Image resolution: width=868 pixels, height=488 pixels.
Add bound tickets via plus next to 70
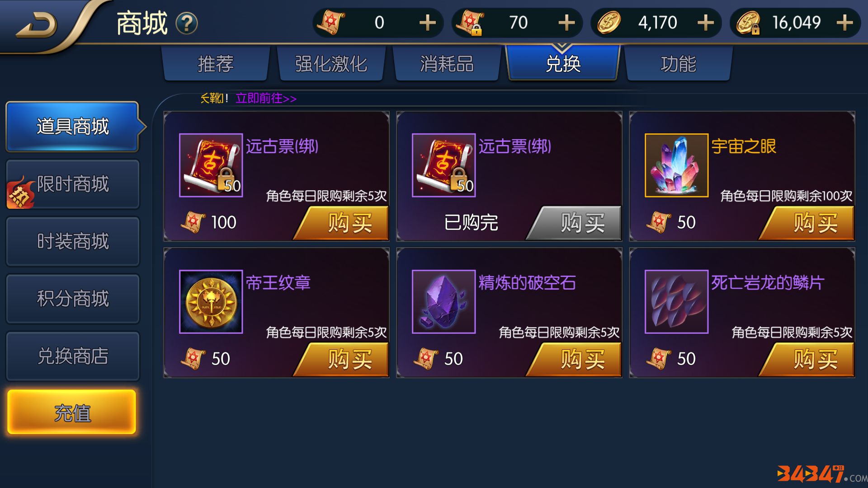pos(566,23)
